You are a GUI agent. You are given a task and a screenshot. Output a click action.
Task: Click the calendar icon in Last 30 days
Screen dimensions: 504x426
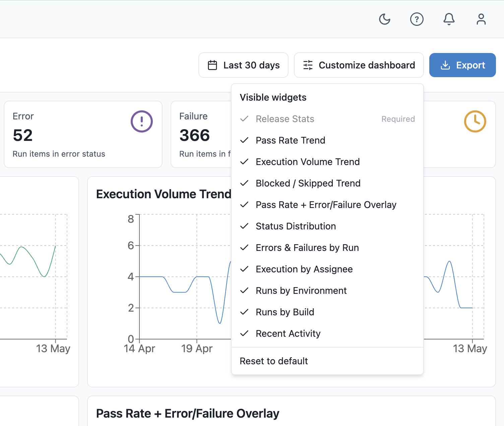click(x=212, y=65)
